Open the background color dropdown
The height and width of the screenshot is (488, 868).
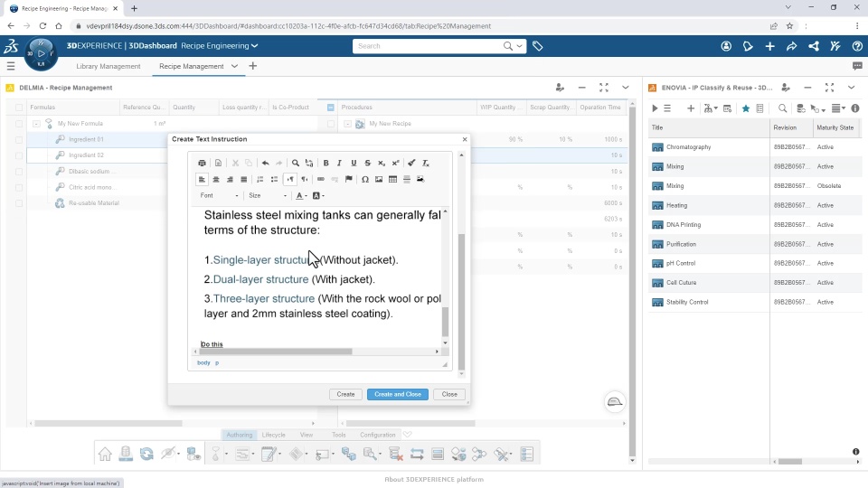[x=318, y=196]
